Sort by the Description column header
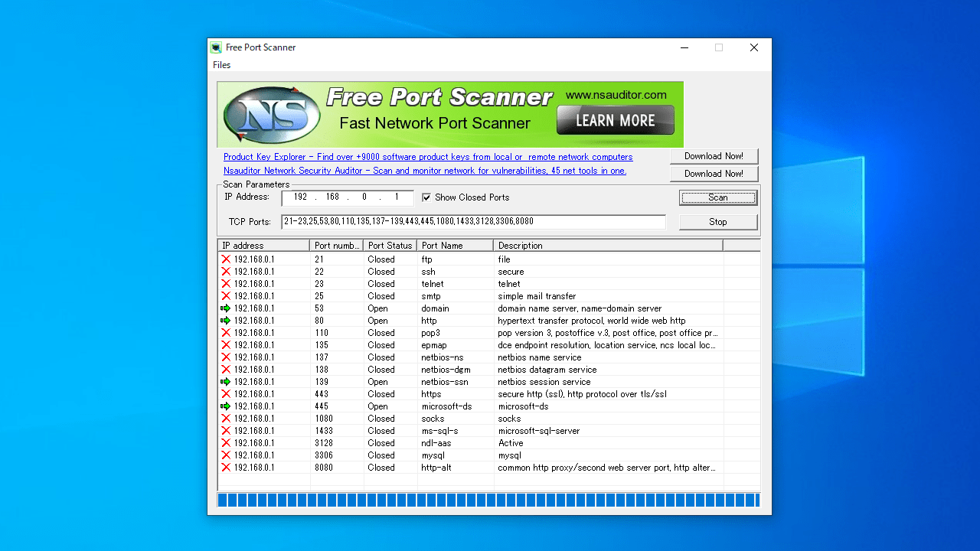Screen dimensions: 980x551 (x=609, y=246)
